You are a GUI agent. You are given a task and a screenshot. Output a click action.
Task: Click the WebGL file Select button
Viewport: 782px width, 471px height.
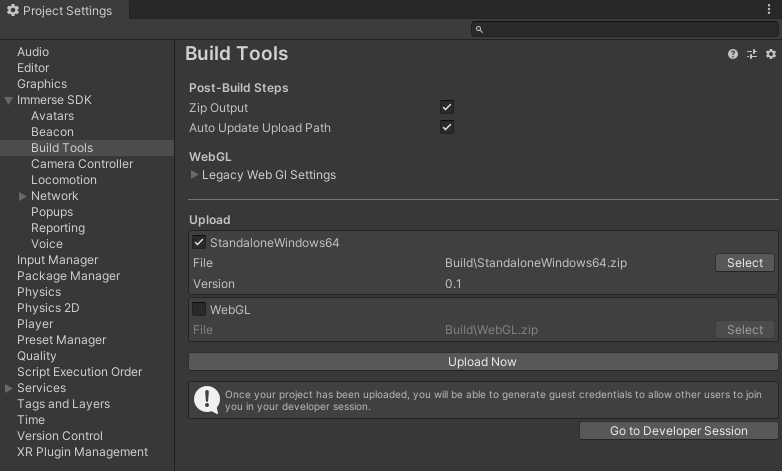[x=745, y=330]
